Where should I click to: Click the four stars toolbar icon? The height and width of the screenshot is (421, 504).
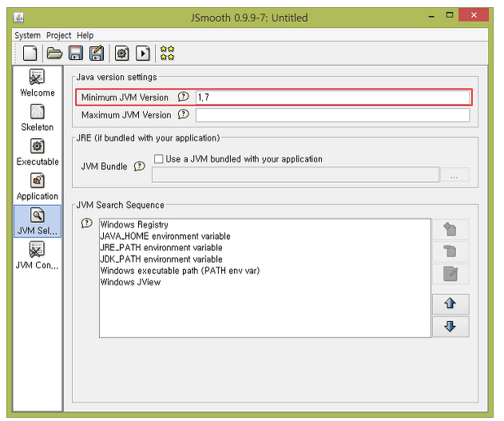167,53
